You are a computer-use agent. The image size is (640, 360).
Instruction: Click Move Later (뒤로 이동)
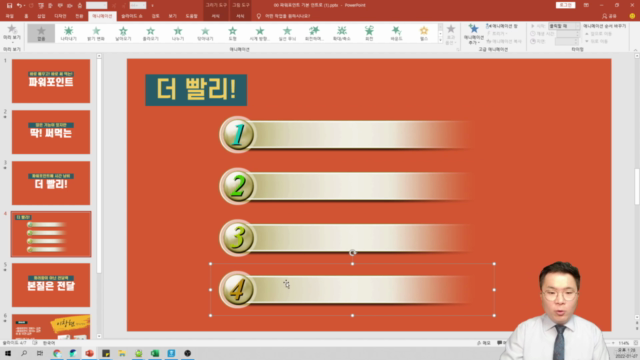point(597,41)
